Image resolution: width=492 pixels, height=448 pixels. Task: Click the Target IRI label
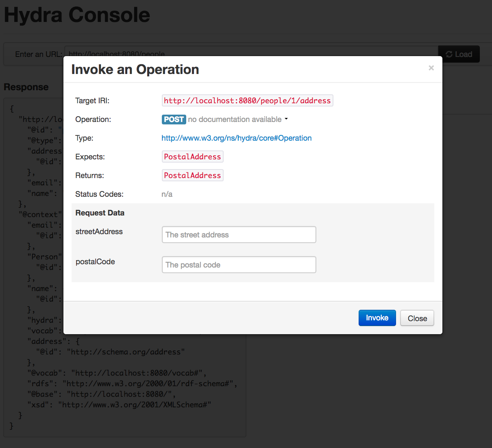point(92,100)
